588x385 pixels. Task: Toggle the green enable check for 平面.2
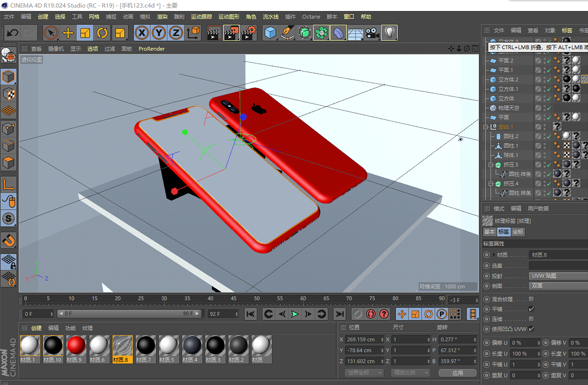pos(548,61)
